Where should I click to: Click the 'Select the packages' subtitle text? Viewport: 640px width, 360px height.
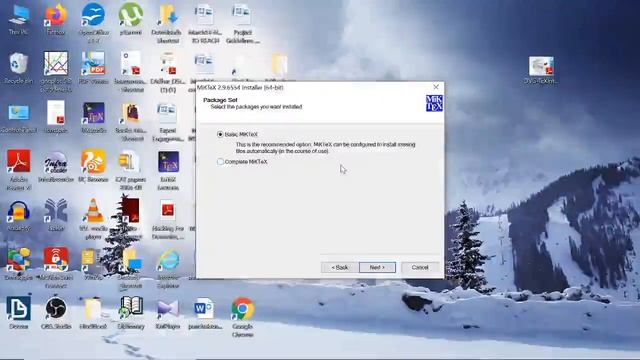(256, 107)
